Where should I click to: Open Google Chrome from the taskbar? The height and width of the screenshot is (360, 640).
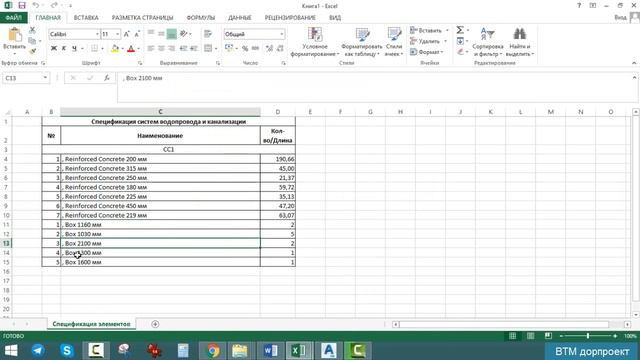[x=212, y=350]
